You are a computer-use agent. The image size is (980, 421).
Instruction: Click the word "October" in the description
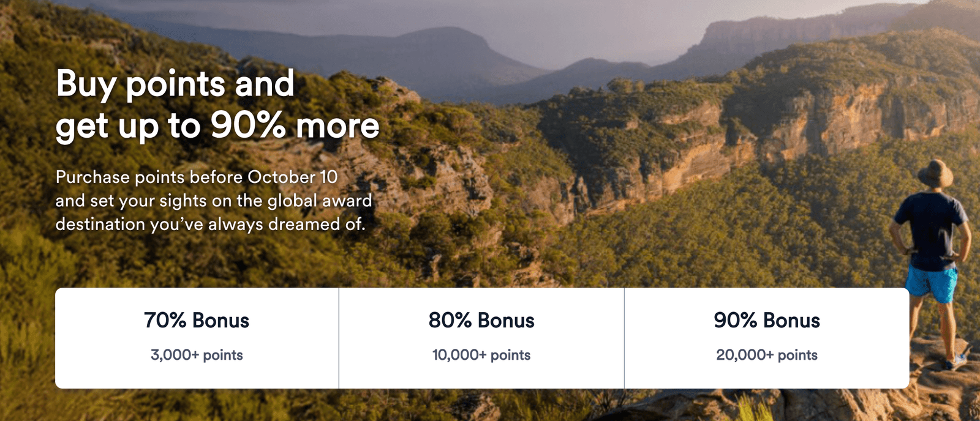(281, 177)
